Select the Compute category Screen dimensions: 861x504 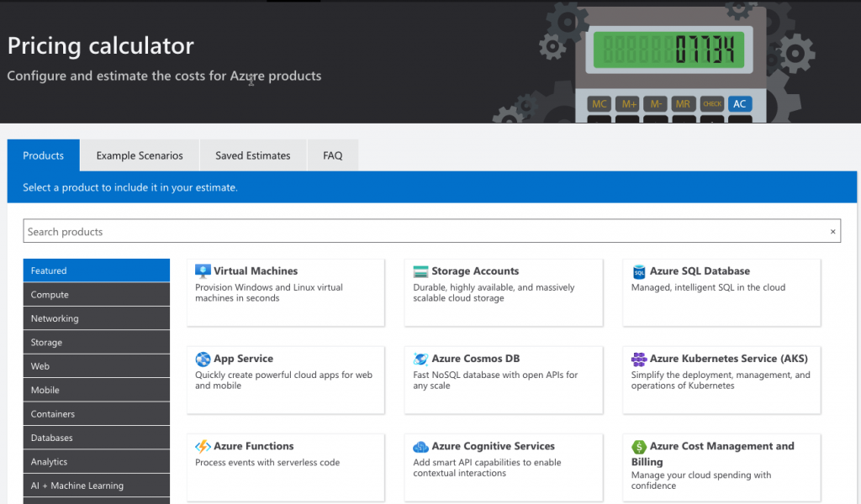[x=96, y=295]
